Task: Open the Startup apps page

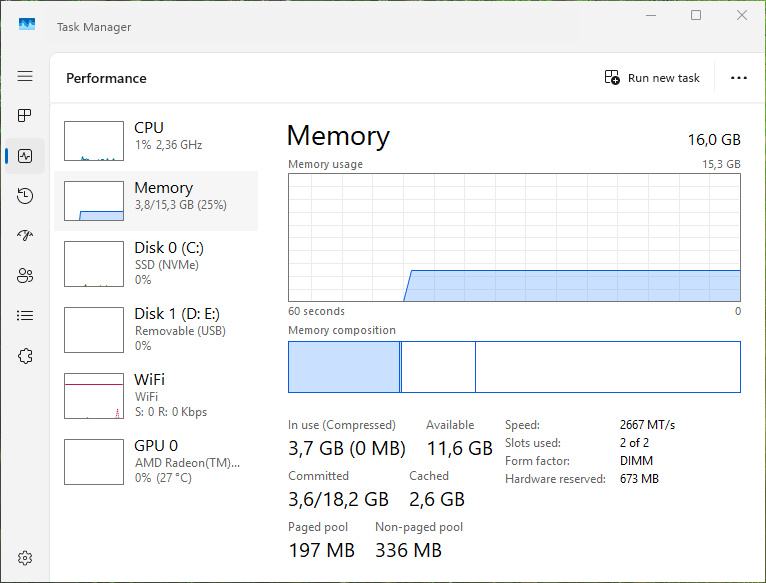Action: 25,236
